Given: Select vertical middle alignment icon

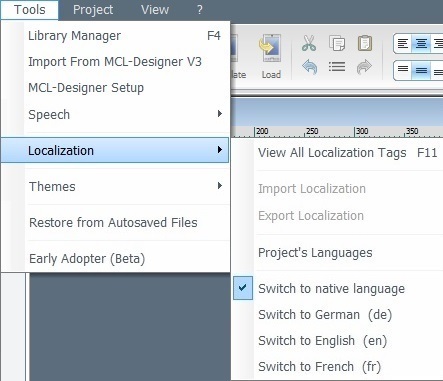Looking at the screenshot, I should (x=421, y=70).
